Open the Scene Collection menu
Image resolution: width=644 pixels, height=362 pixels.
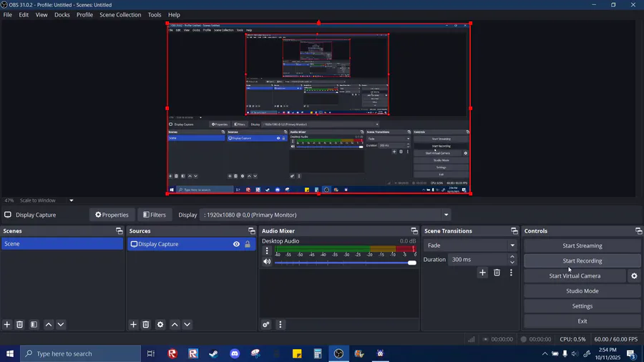[x=120, y=15]
